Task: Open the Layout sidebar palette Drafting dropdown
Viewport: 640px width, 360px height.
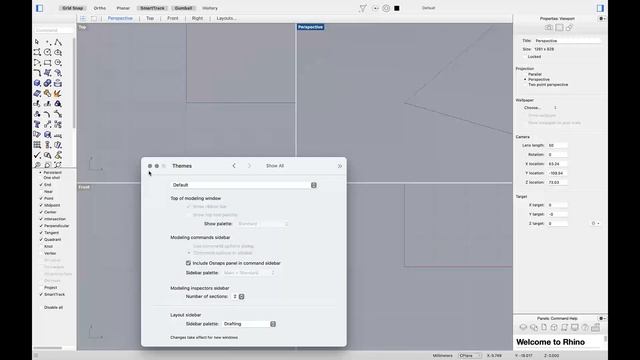Action: [249, 324]
